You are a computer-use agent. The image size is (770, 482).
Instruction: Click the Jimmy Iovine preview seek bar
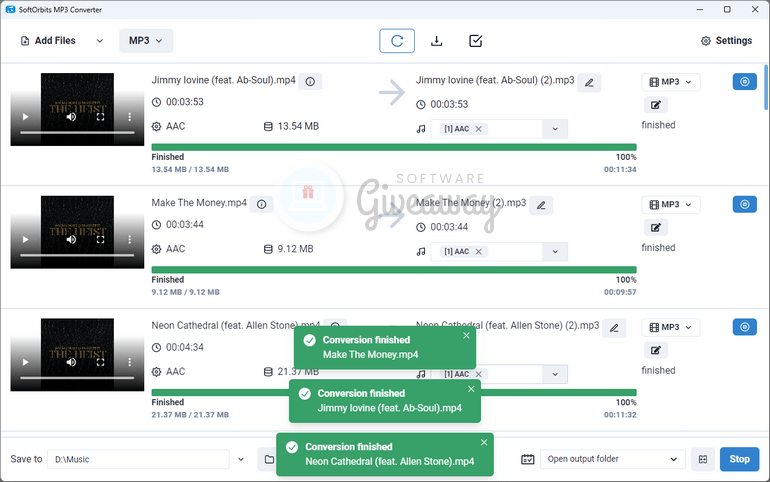pos(77,133)
